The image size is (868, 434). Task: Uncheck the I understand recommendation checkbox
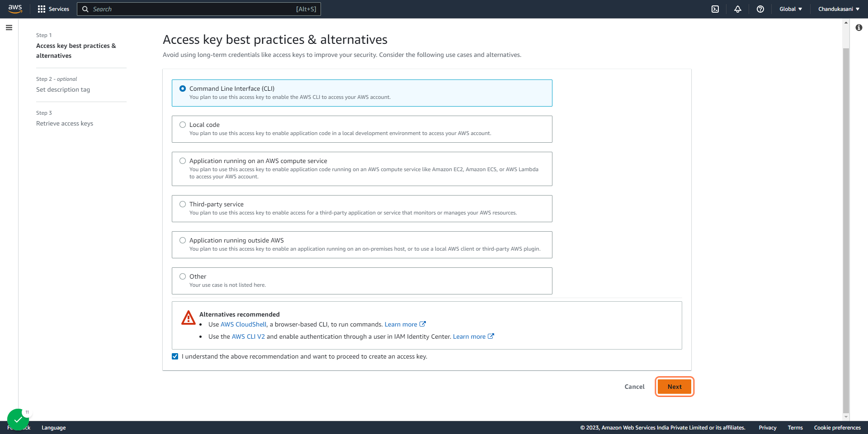tap(175, 356)
